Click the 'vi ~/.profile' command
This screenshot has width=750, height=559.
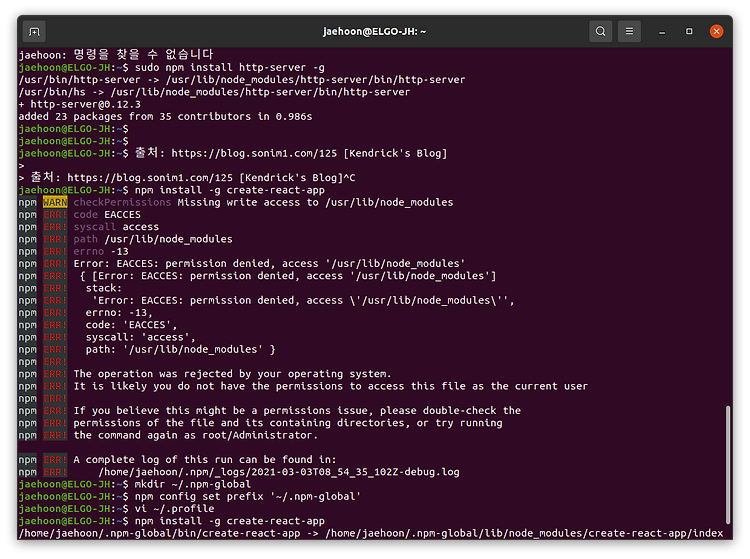(175, 509)
